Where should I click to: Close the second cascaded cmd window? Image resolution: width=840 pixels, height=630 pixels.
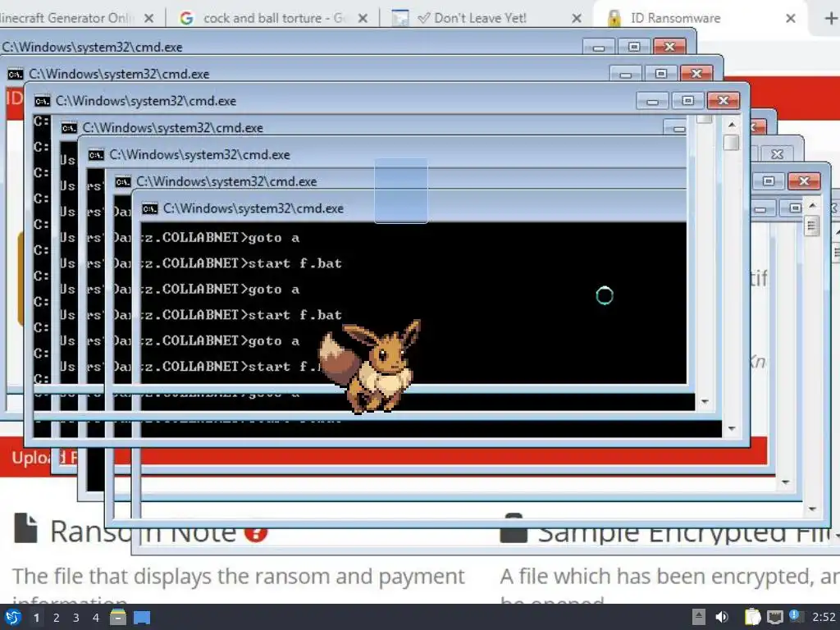coord(696,74)
